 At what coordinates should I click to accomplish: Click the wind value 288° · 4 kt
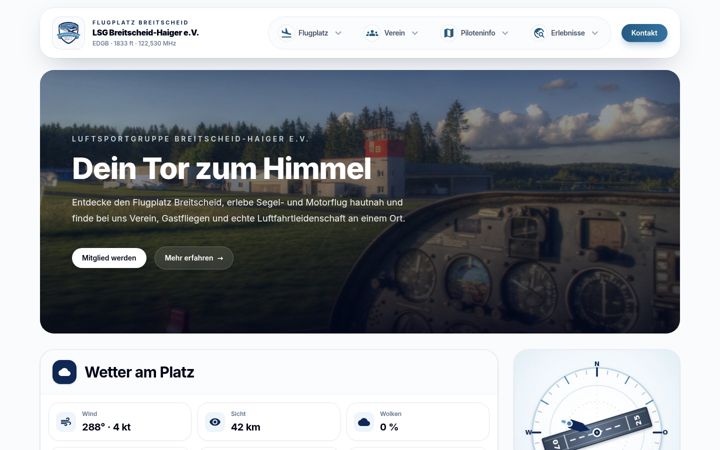107,427
